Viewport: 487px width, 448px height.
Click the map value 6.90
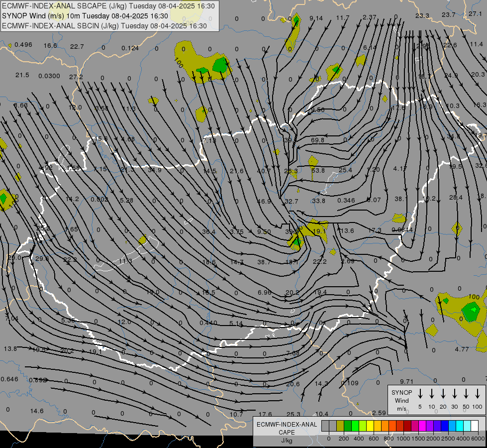(264, 293)
